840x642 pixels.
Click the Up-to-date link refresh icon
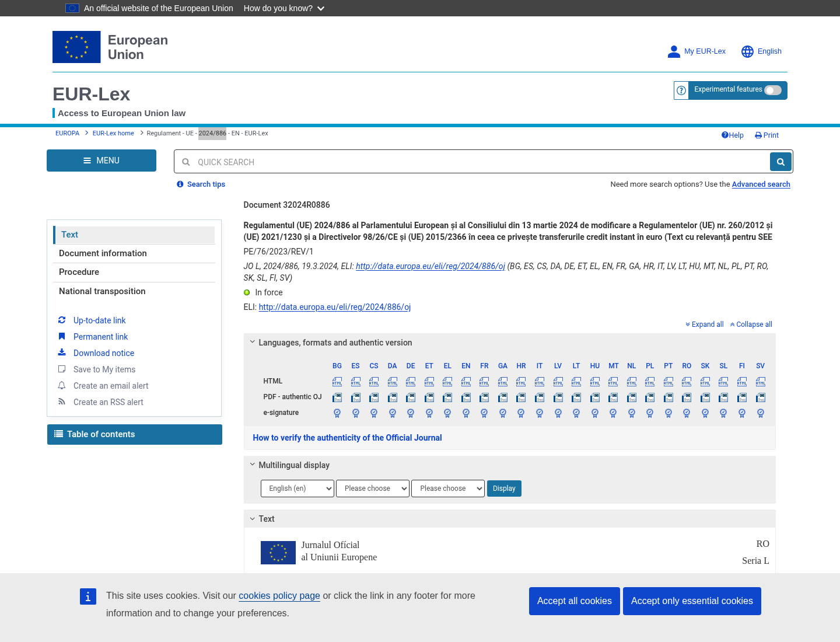tap(62, 320)
